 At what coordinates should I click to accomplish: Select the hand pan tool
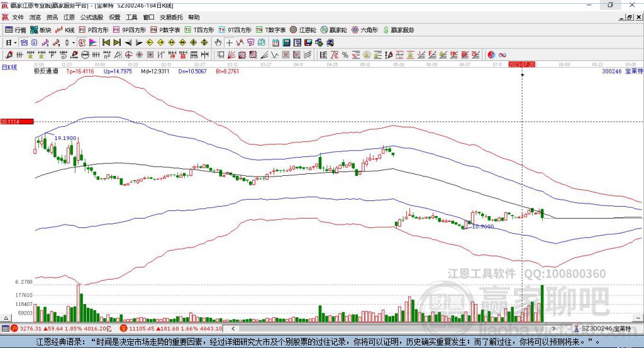click(218, 42)
